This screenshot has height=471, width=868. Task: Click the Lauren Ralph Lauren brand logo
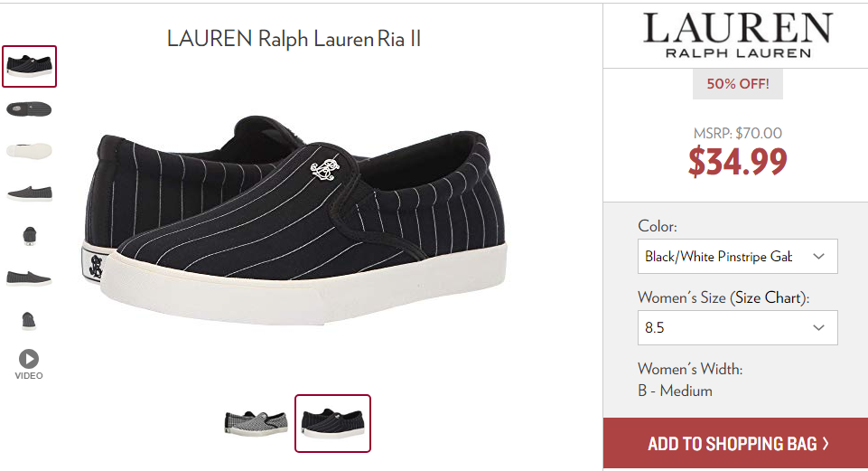click(x=737, y=35)
